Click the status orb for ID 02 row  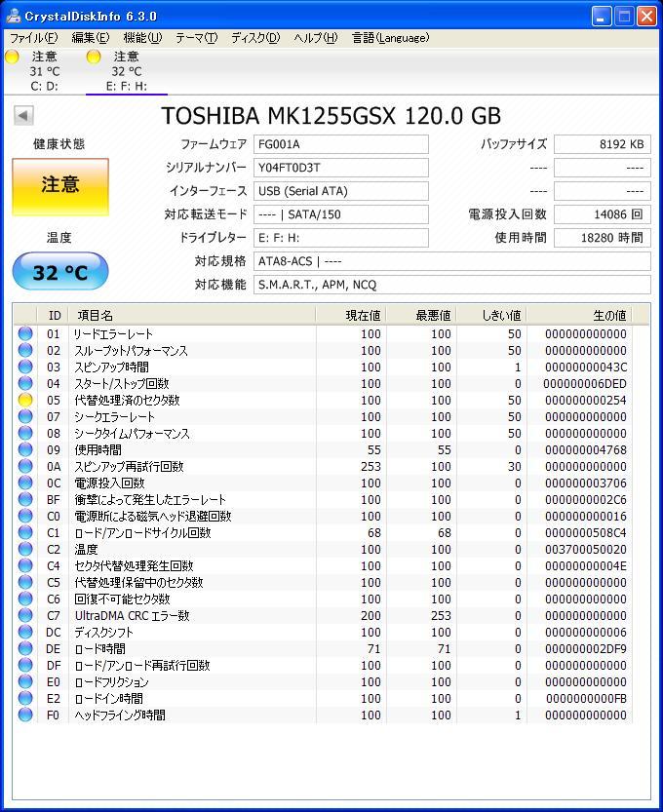25,350
